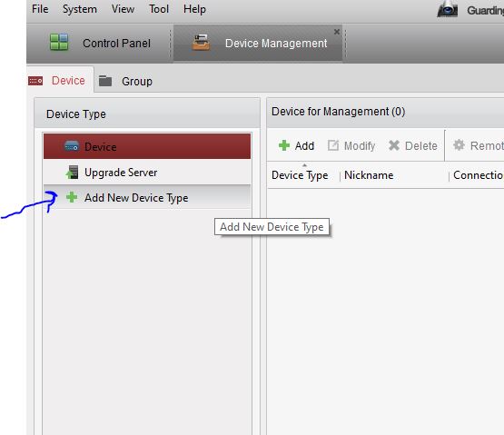Click the red Device sub-tab icon
This screenshot has height=435, width=504.
pyautogui.click(x=35, y=81)
